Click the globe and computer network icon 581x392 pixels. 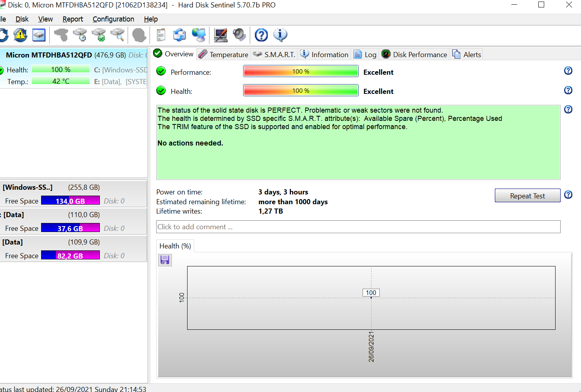pos(199,35)
